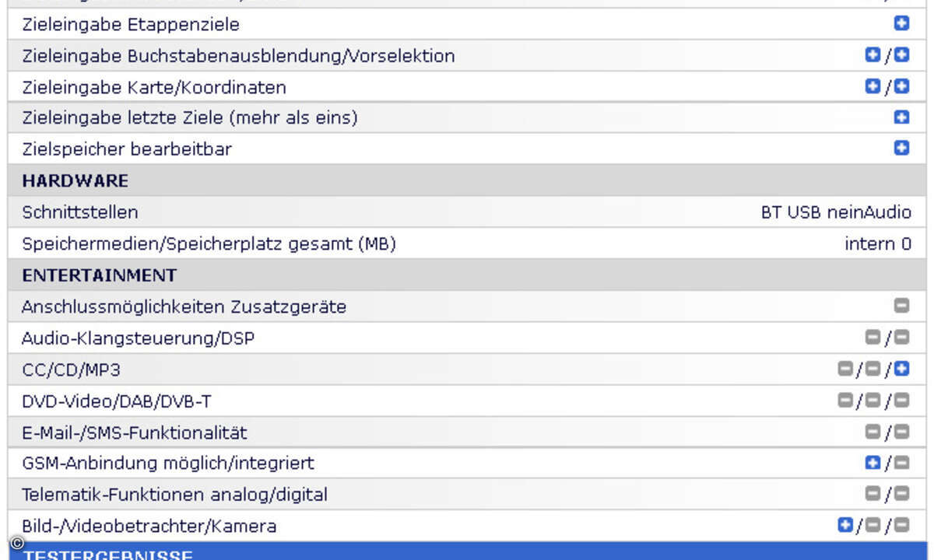Click the plus icon for Zielspeicher bearbeitbar
The height and width of the screenshot is (560, 934).
tap(901, 149)
